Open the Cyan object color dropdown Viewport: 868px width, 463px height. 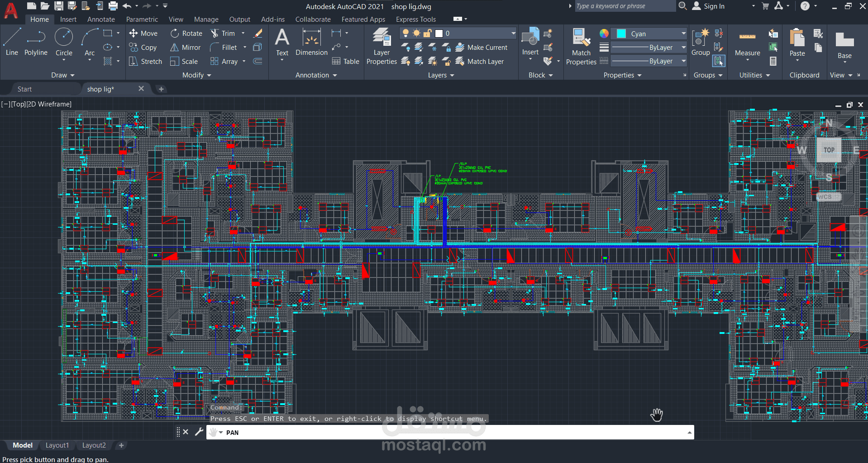(x=683, y=34)
